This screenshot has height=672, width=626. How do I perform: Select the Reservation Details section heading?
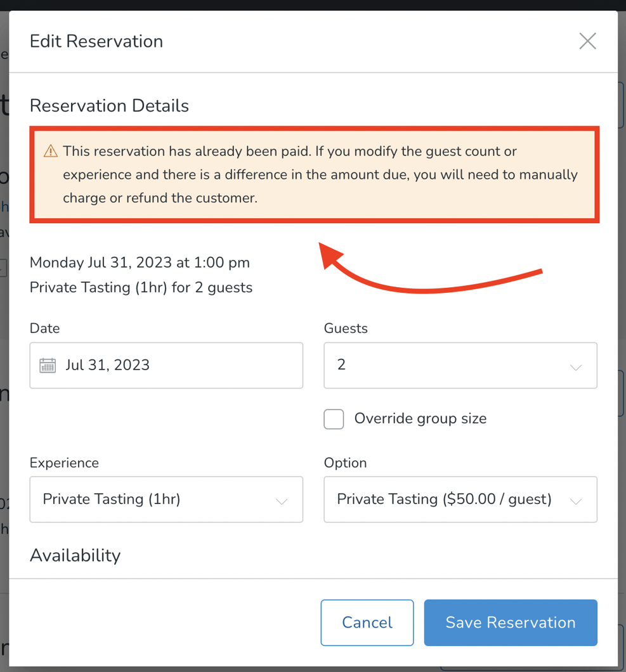pos(108,105)
